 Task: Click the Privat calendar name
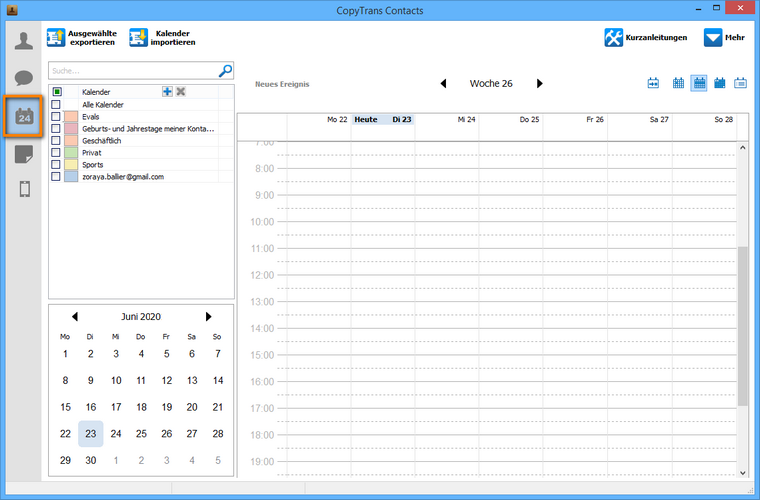pos(92,153)
